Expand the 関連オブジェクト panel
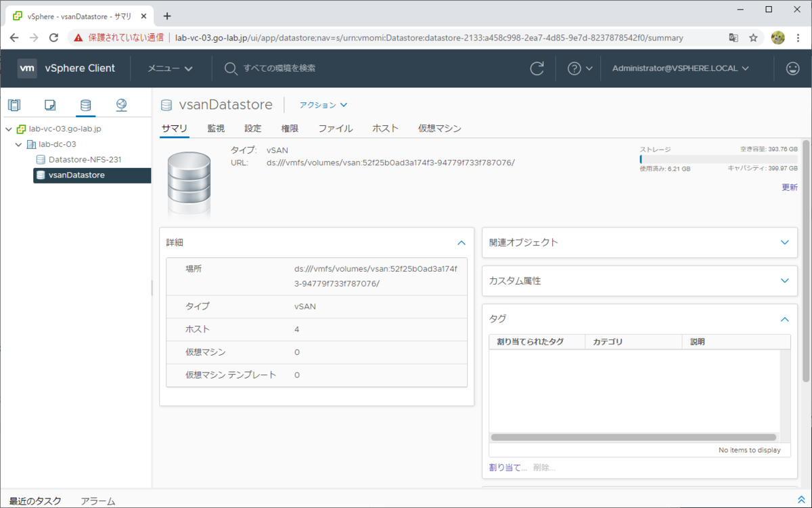The image size is (812, 508). click(x=785, y=242)
